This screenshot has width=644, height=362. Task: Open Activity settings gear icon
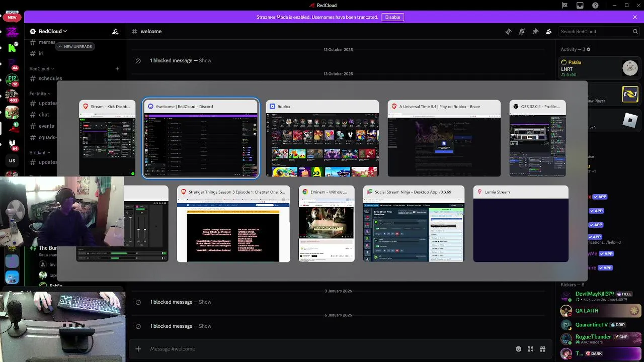click(x=588, y=49)
